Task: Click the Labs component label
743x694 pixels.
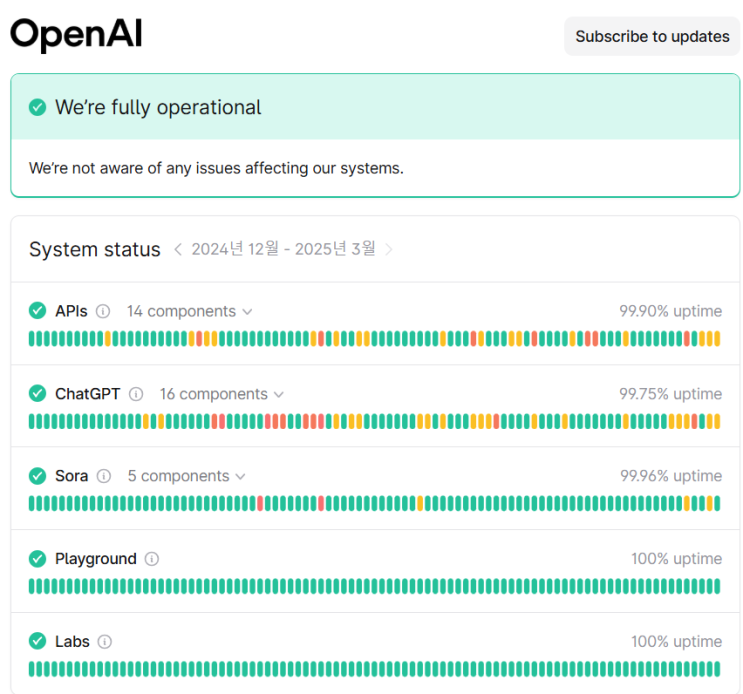Action: pyautogui.click(x=72, y=642)
